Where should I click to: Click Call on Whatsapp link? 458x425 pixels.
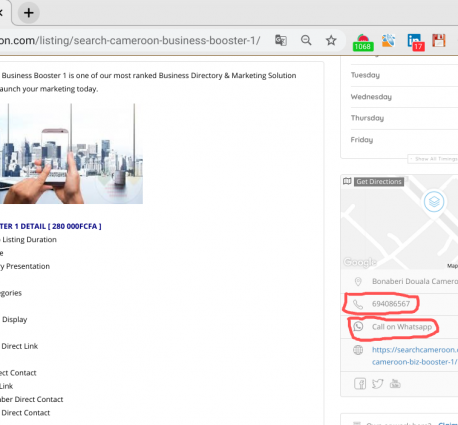[402, 327]
